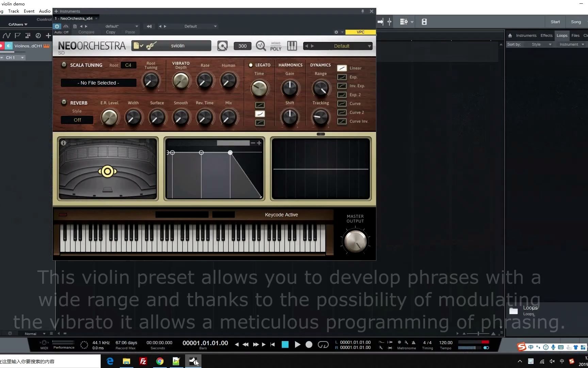Click the 300 value field
The width and height of the screenshot is (588, 368).
[243, 46]
